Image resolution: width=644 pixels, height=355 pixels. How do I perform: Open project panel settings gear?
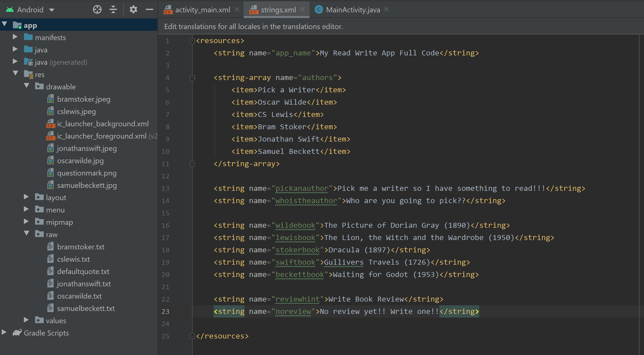coord(133,10)
